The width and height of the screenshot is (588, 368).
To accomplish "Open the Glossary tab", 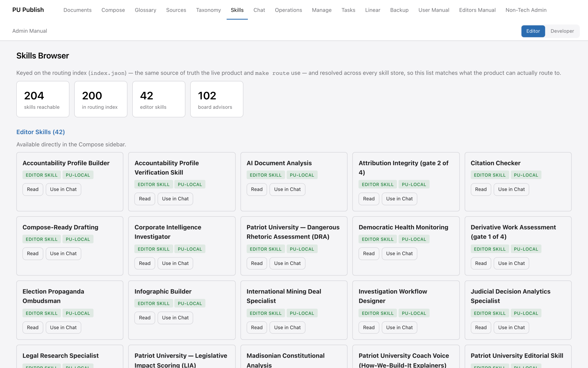I will [146, 10].
